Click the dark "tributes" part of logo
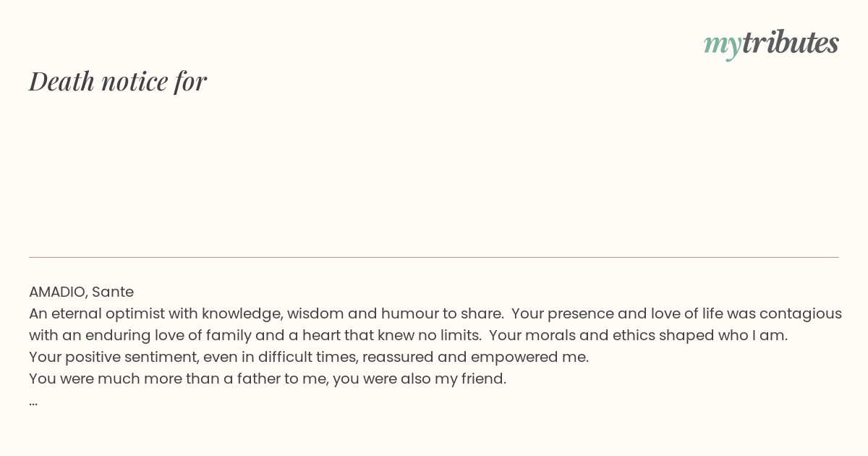868x456 pixels. [790, 42]
